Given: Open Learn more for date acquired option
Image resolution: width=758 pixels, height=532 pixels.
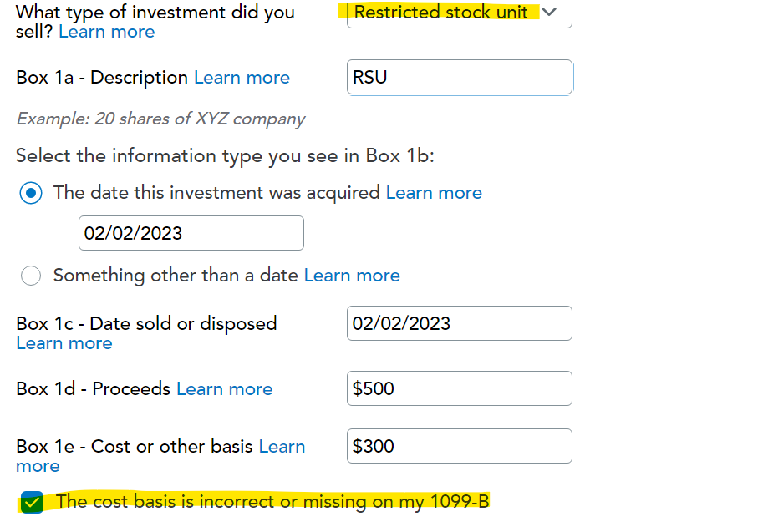Looking at the screenshot, I should coord(433,193).
